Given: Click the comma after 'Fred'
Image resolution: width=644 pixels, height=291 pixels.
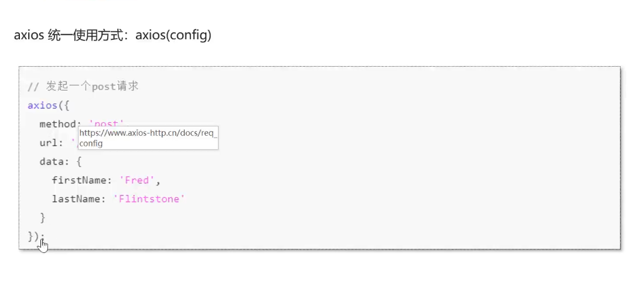Looking at the screenshot, I should pyautogui.click(x=158, y=182).
